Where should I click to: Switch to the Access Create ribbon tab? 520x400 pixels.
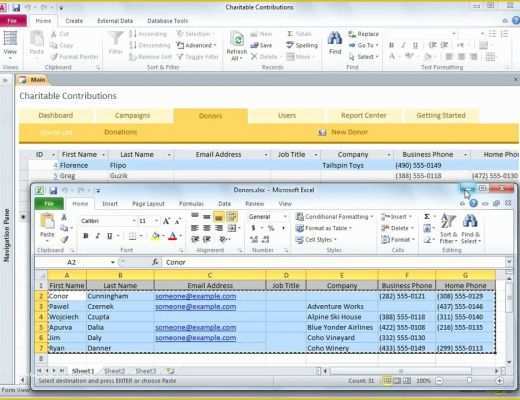[74, 21]
